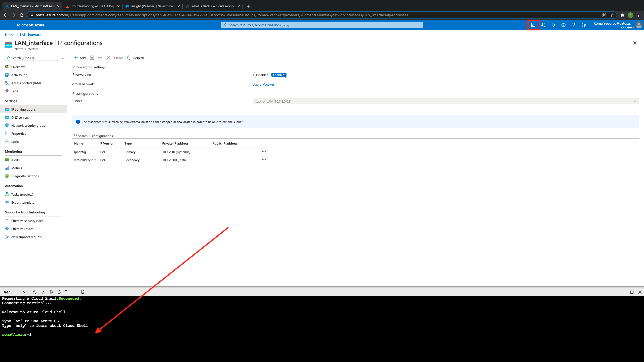Select DNS servers in sidebar
Screen dimensions: 644x362
pos(20,117)
